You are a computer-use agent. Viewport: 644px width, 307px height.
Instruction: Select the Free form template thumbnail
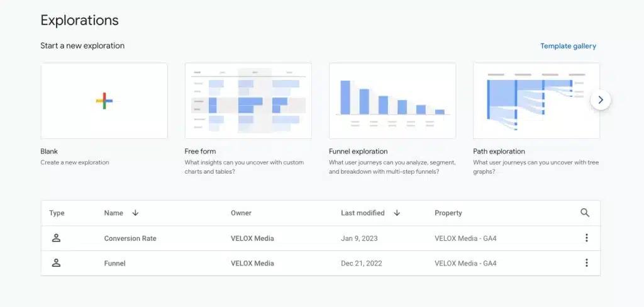248,101
